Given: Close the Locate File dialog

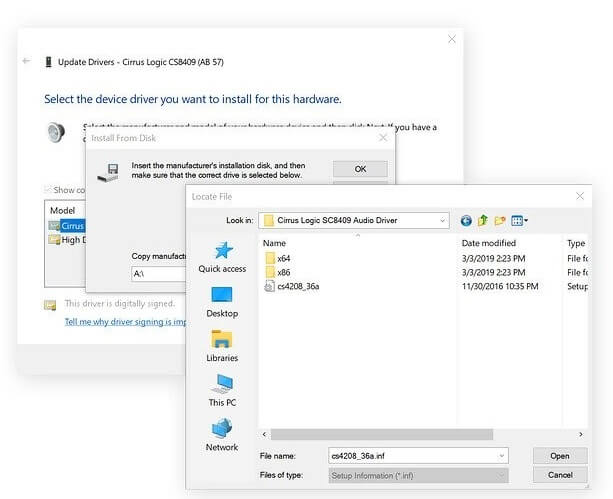Looking at the screenshot, I should coord(580,196).
